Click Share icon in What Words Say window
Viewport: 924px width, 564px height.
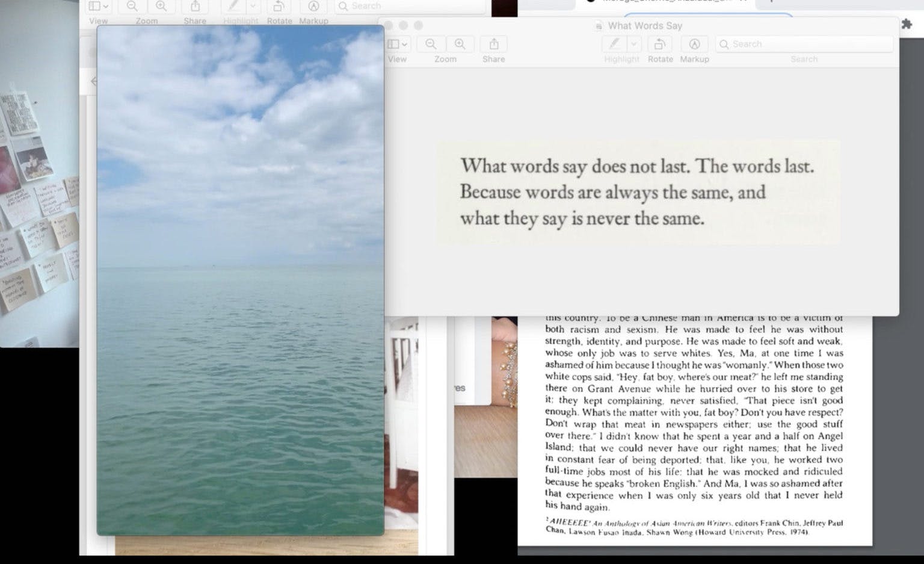tap(494, 44)
